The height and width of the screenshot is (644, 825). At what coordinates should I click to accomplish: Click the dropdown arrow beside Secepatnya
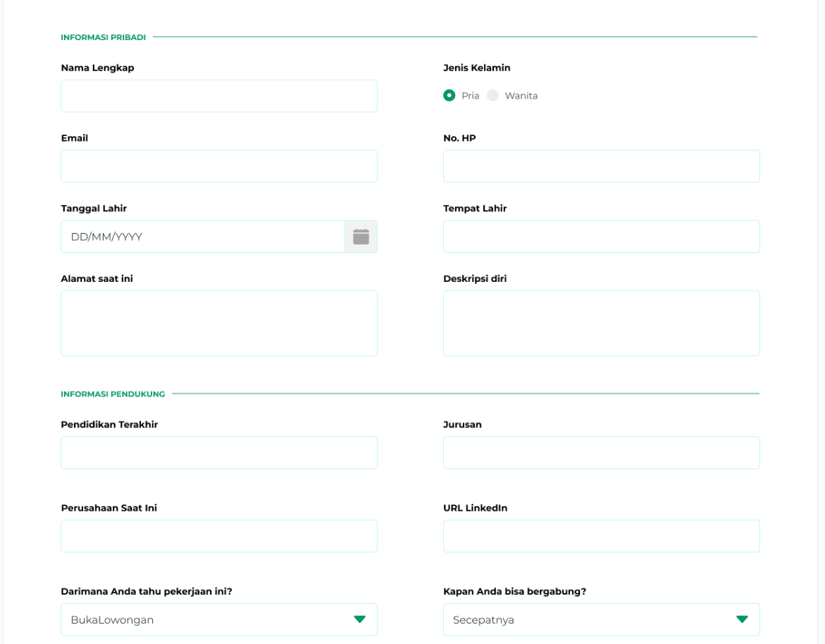[742, 619]
